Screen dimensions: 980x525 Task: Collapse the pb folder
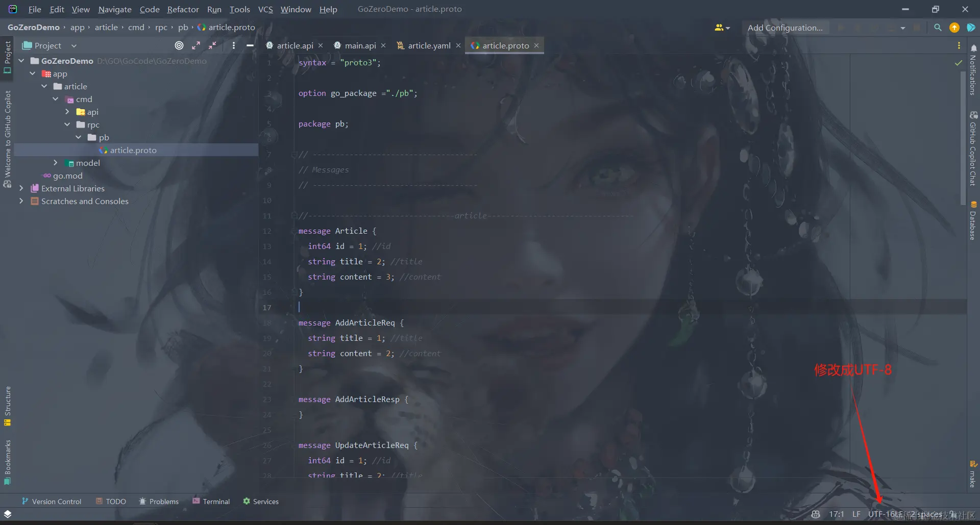point(79,137)
